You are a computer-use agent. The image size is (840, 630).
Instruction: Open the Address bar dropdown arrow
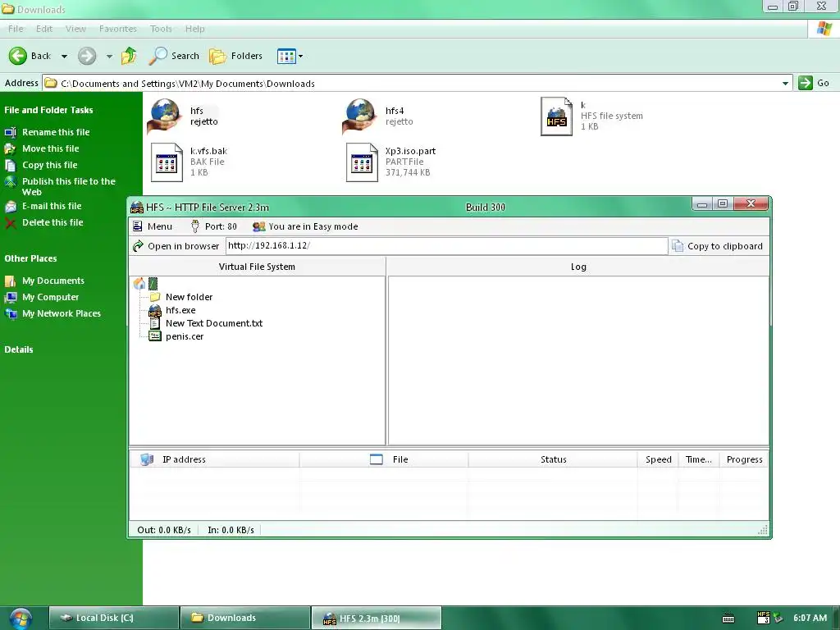tap(785, 83)
